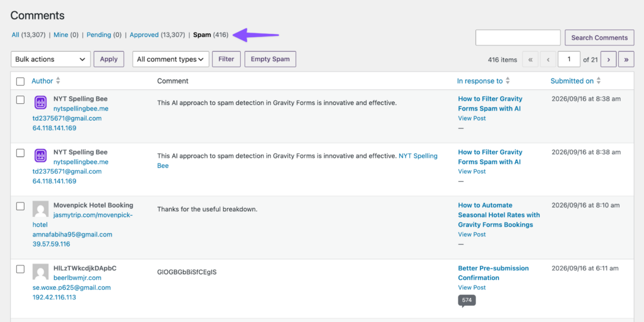
Task: Click the Filter button
Action: coord(226,59)
